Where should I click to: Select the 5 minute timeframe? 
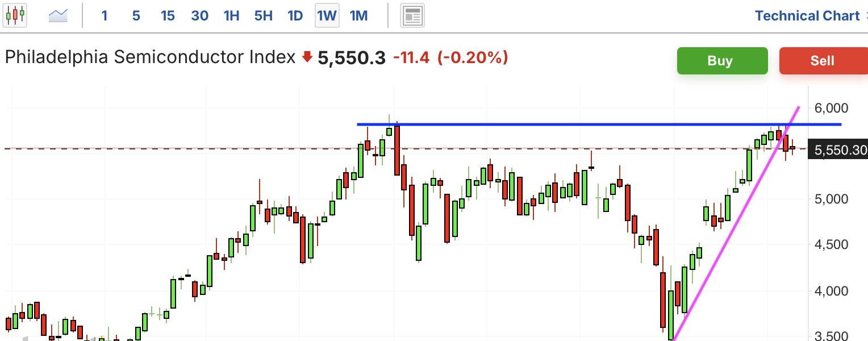[x=136, y=16]
